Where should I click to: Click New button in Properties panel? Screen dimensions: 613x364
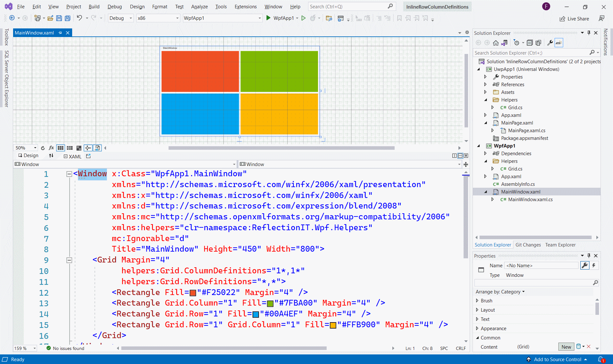click(566, 346)
